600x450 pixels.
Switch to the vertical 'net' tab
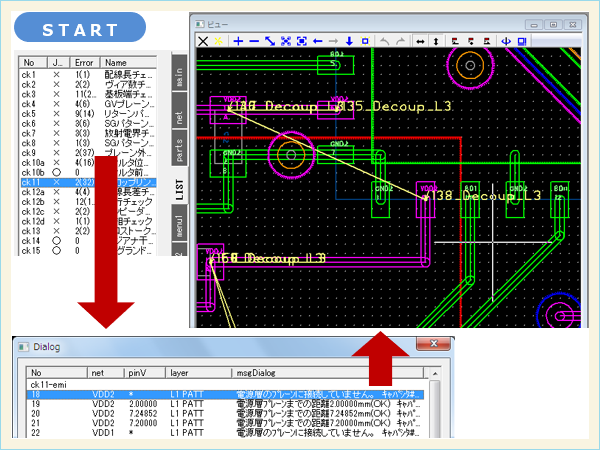[179, 111]
